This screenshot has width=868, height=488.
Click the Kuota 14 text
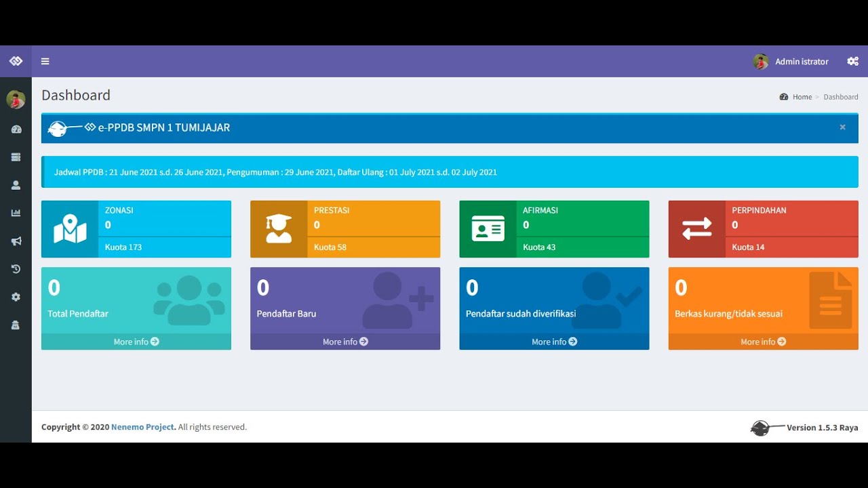point(748,247)
